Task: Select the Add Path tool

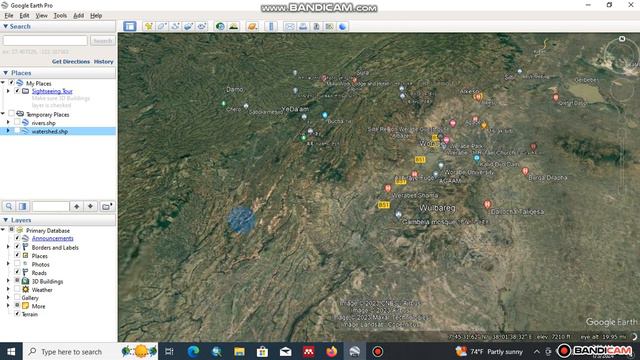Action: (176, 27)
